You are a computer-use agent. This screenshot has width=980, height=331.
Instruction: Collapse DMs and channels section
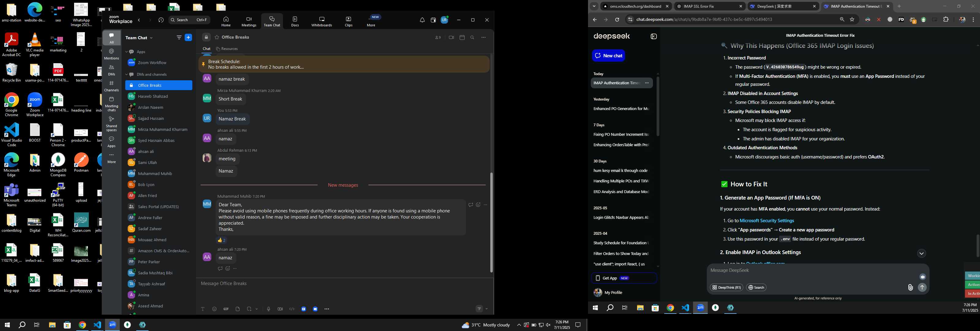(x=126, y=75)
